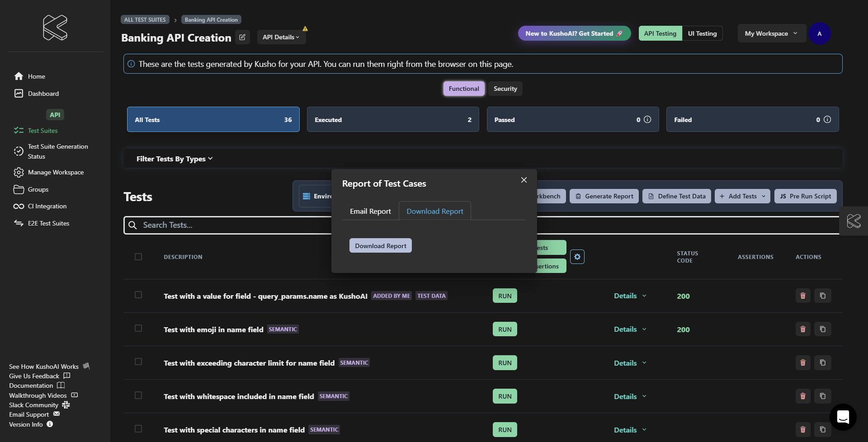Delete the whitespace in name field test

tap(803, 396)
